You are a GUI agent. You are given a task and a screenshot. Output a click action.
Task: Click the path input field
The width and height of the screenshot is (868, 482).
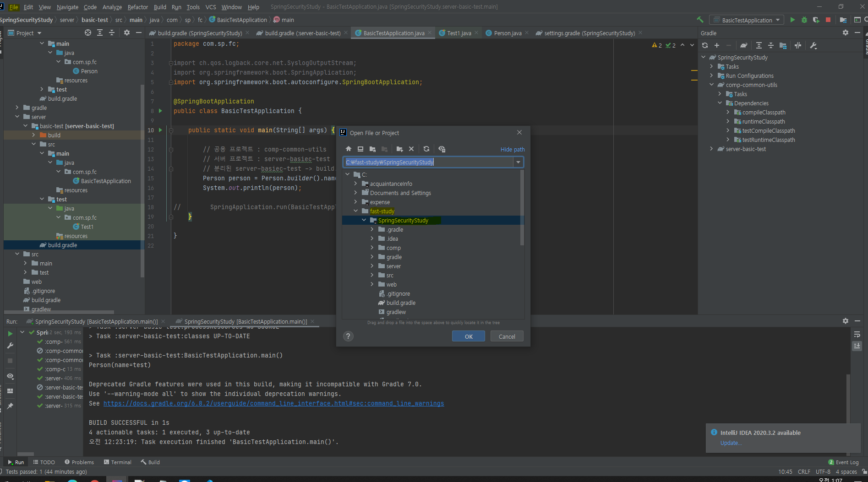click(x=428, y=162)
